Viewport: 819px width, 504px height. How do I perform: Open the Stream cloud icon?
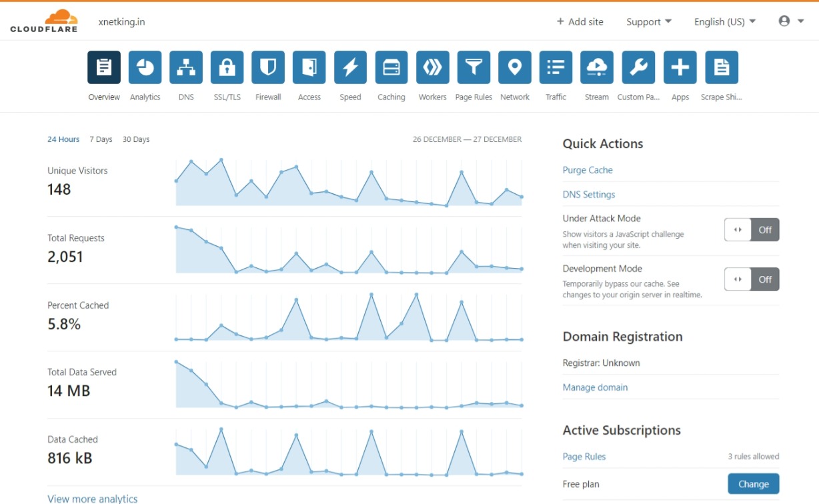(597, 67)
